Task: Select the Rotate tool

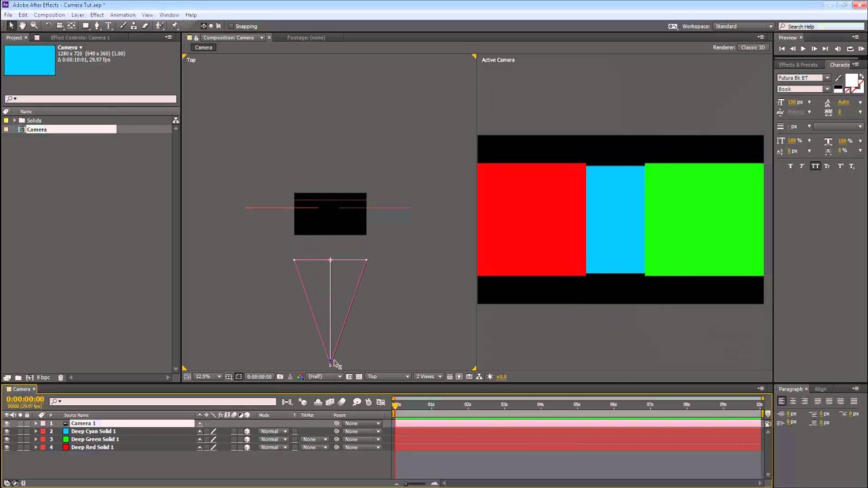Action: [x=48, y=26]
